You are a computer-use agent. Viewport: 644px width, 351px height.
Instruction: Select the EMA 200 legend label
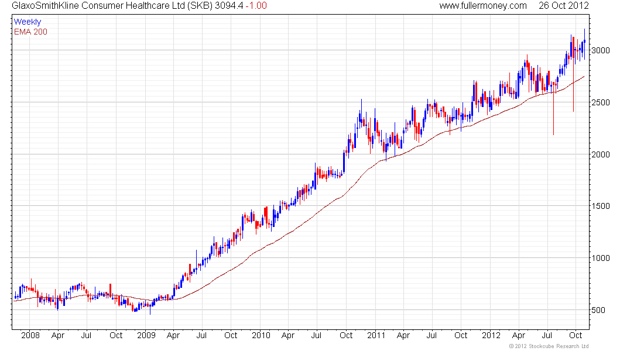tap(31, 32)
